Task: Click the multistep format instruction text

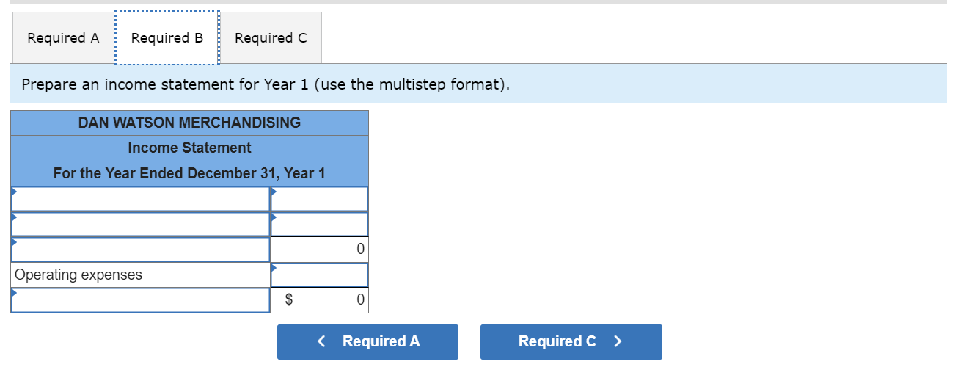Action: point(266,84)
